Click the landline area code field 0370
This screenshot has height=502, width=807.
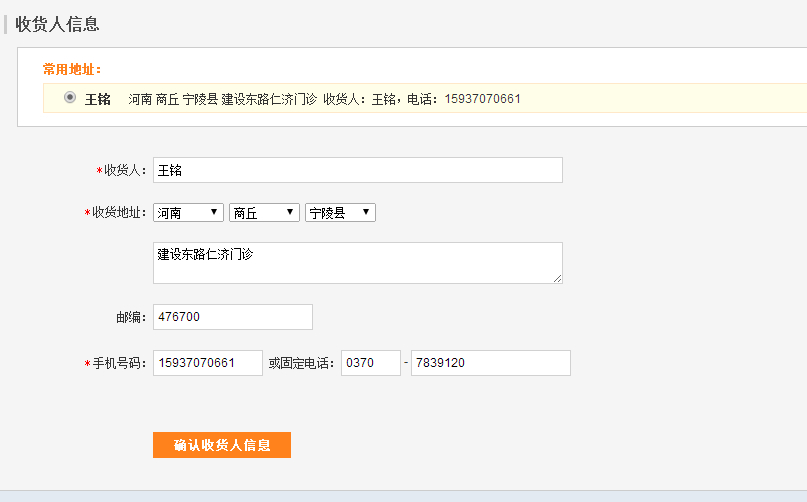pyautogui.click(x=370, y=363)
